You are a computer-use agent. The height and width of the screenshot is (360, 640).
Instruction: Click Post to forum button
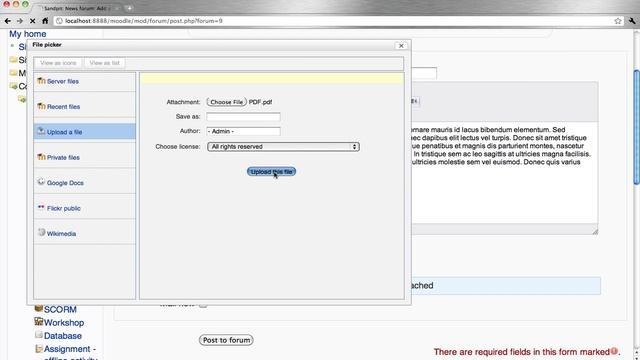click(x=226, y=340)
